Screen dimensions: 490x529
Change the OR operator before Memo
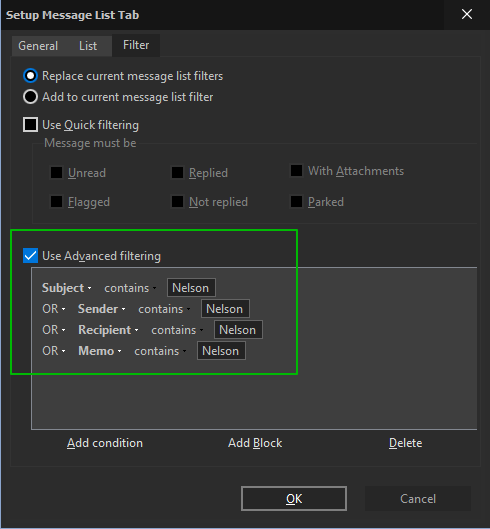[54, 351]
